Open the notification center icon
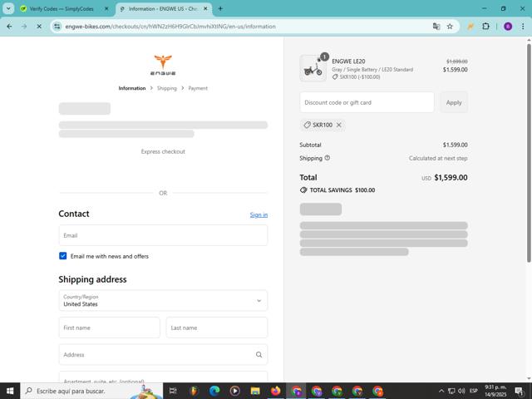 click(519, 391)
